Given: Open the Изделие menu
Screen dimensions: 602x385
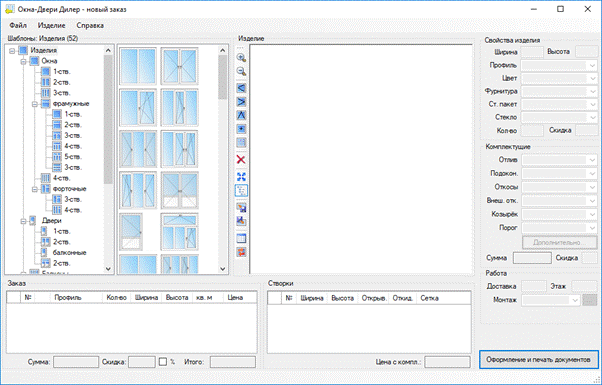Looking at the screenshot, I should pyautogui.click(x=51, y=25).
